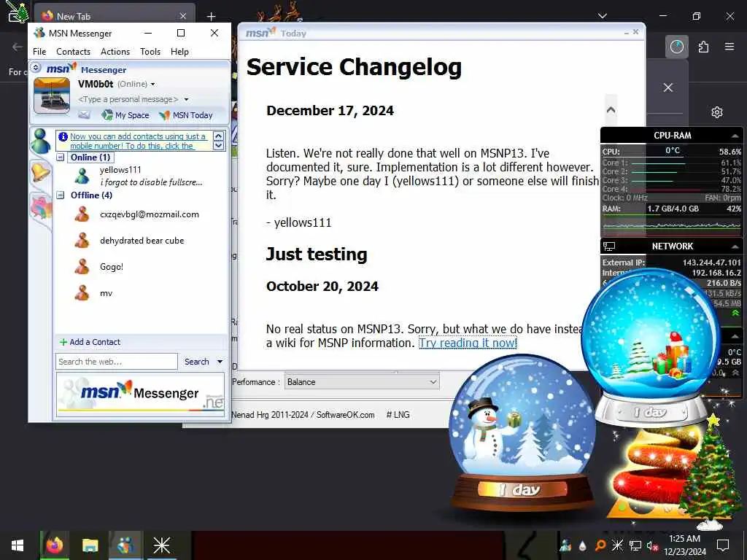The height and width of the screenshot is (560, 747).
Task: Close the MSN Today window
Action: tap(635, 32)
